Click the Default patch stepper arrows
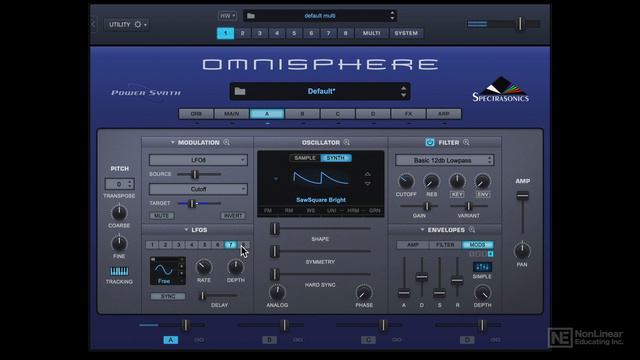 tap(403, 91)
